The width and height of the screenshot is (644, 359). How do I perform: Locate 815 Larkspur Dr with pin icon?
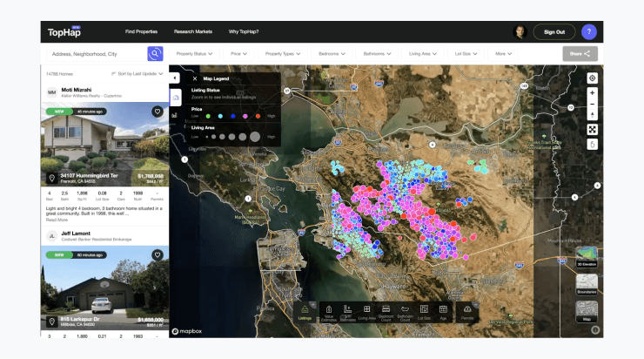(51, 322)
